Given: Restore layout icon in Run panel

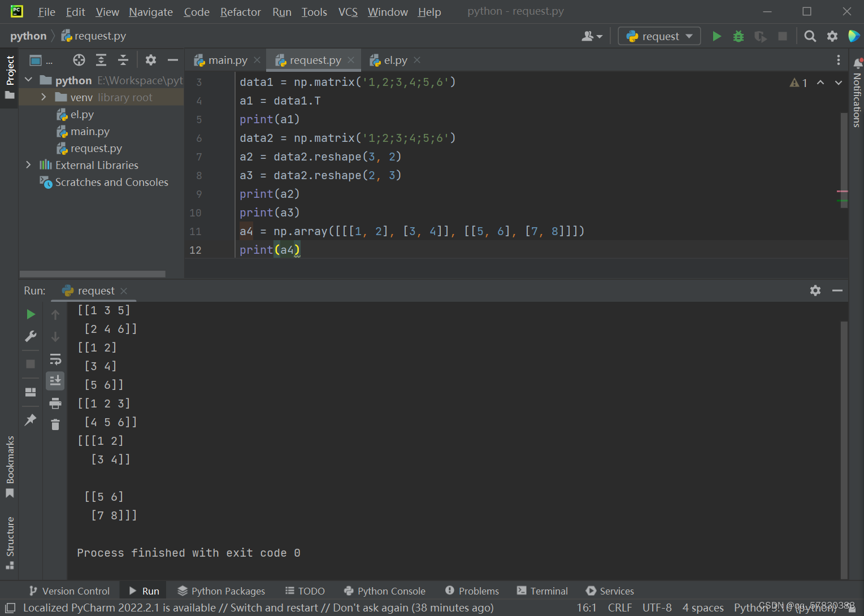Looking at the screenshot, I should point(31,392).
